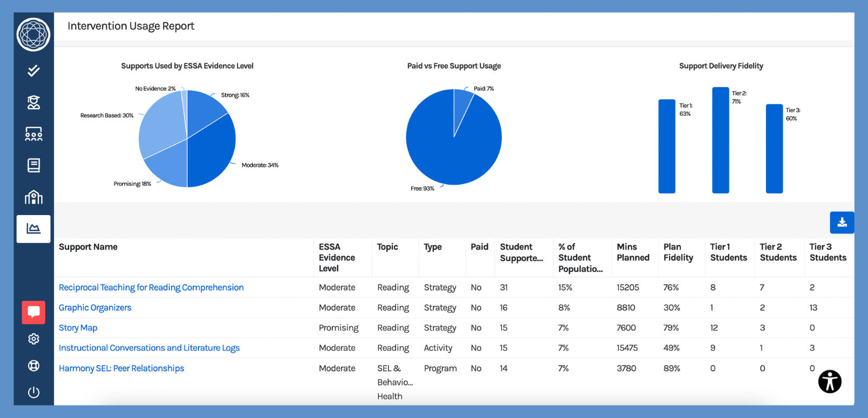Open Reciprocal Teaching for Reading Comprehension link

tap(151, 288)
